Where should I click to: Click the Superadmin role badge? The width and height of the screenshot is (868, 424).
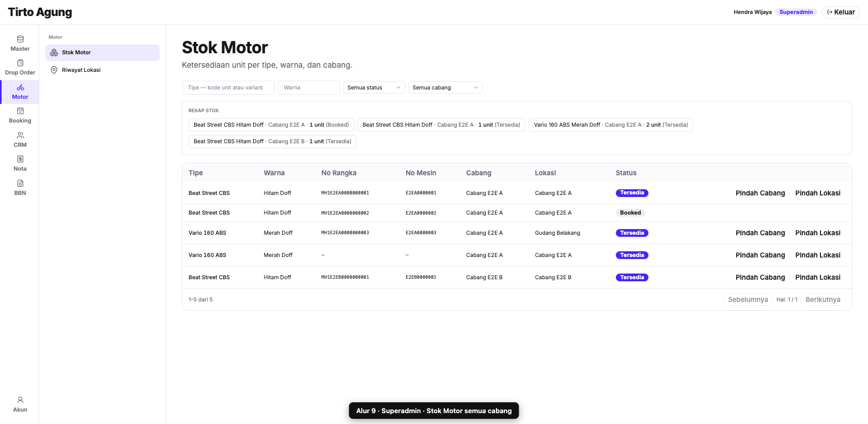pos(796,12)
